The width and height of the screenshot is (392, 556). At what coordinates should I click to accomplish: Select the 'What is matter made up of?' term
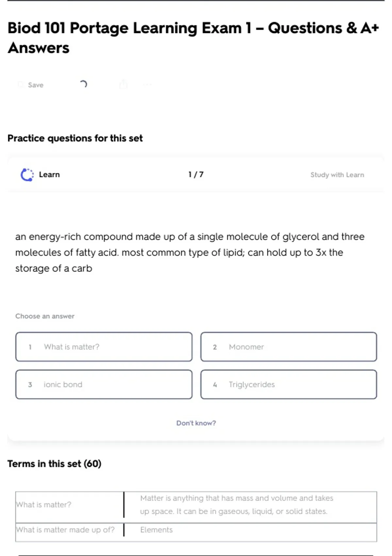(x=65, y=530)
